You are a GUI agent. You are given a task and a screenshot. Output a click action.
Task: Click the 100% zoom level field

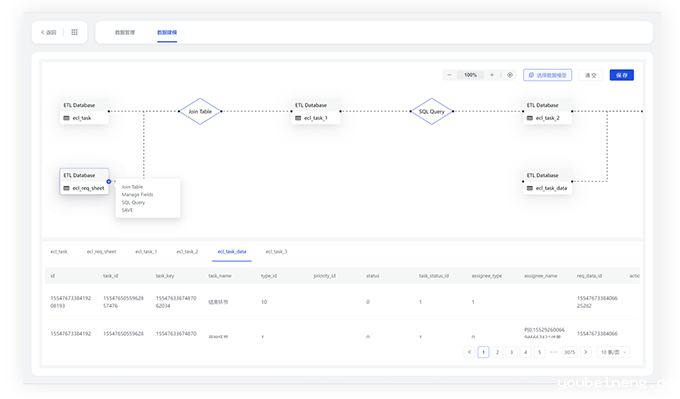(x=471, y=75)
